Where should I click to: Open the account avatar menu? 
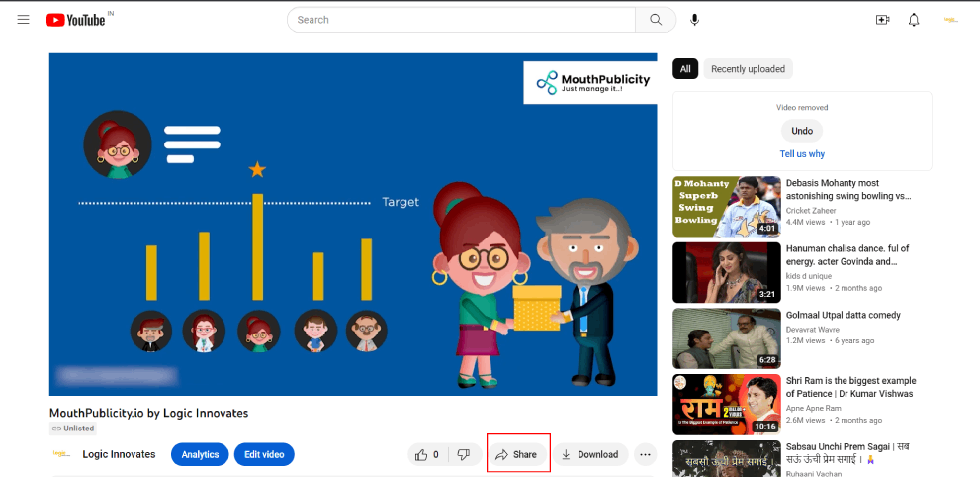point(950,20)
